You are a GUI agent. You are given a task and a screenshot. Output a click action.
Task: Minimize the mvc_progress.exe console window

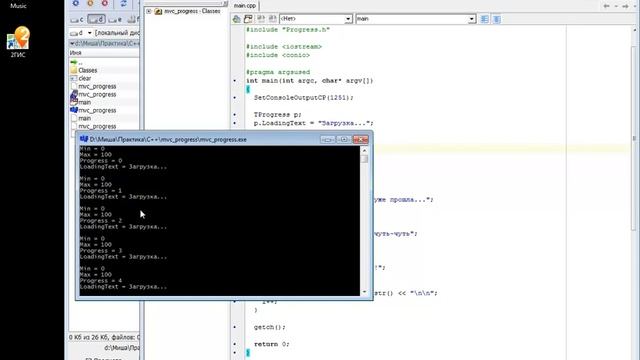pyautogui.click(x=328, y=140)
